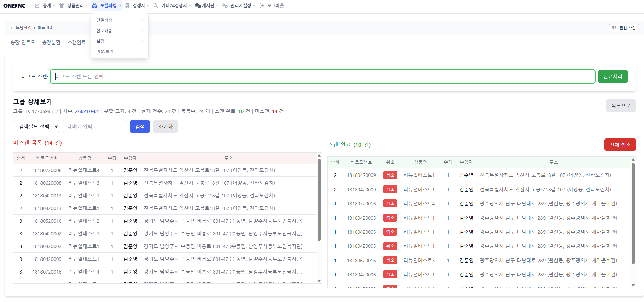Expand the 단일배송 submenu arrow
Viewport: 644px width, 302px height.
142,20
